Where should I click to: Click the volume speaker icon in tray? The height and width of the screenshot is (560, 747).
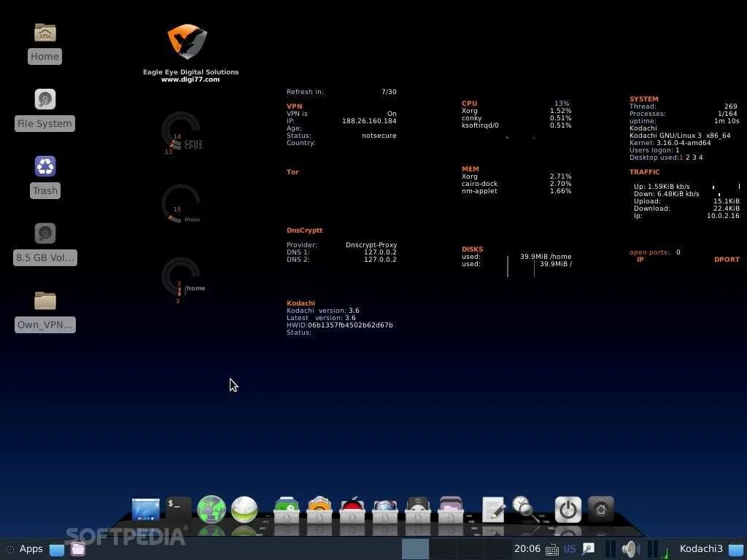630,549
